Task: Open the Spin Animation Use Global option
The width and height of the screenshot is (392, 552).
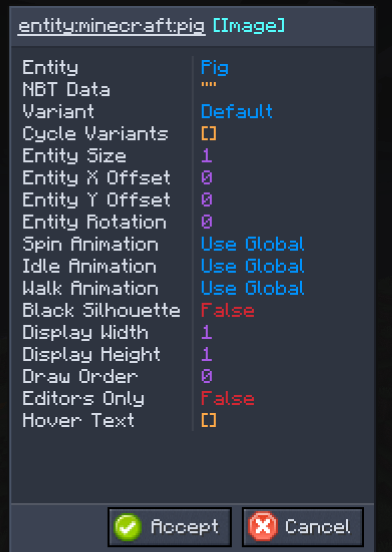Action: point(252,244)
